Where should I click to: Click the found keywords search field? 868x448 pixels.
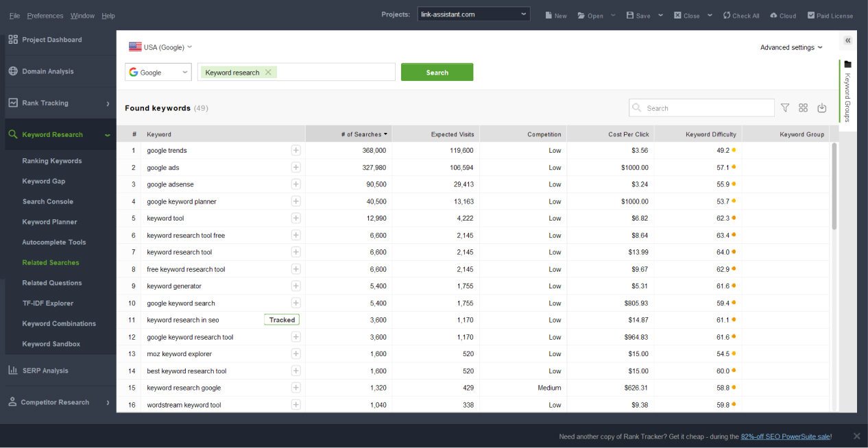[x=701, y=108]
